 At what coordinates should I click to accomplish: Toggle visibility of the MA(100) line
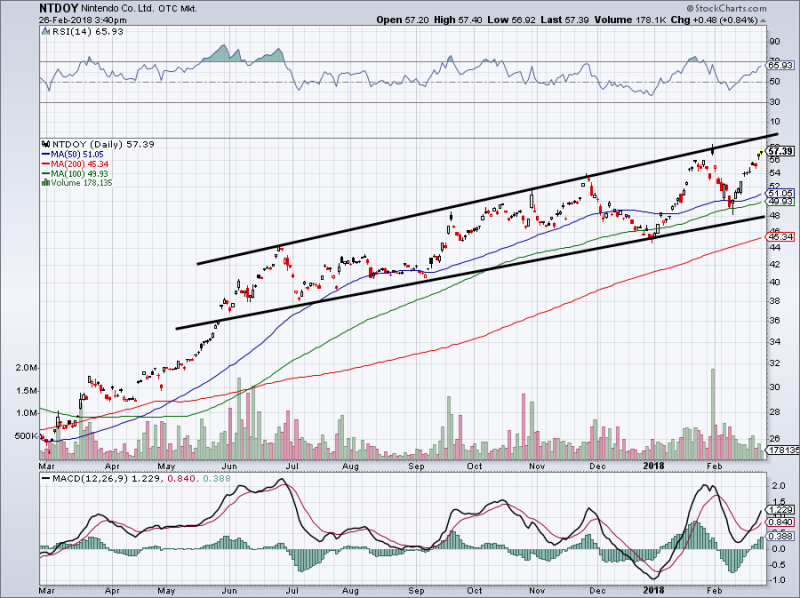click(44, 172)
